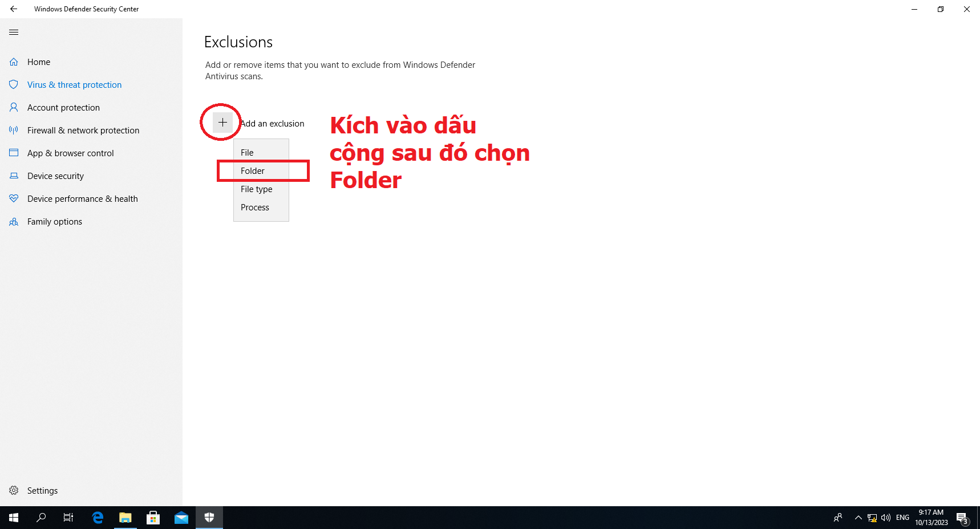Click the shield icon for Virus protection
This screenshot has height=529, width=980.
[x=14, y=85]
